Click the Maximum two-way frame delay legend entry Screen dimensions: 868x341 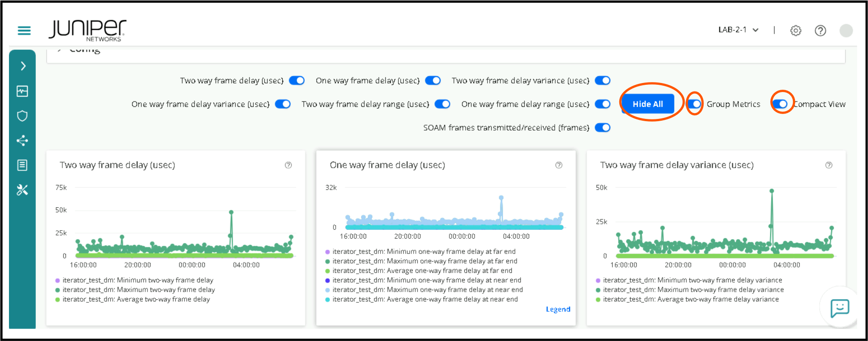coord(138,290)
